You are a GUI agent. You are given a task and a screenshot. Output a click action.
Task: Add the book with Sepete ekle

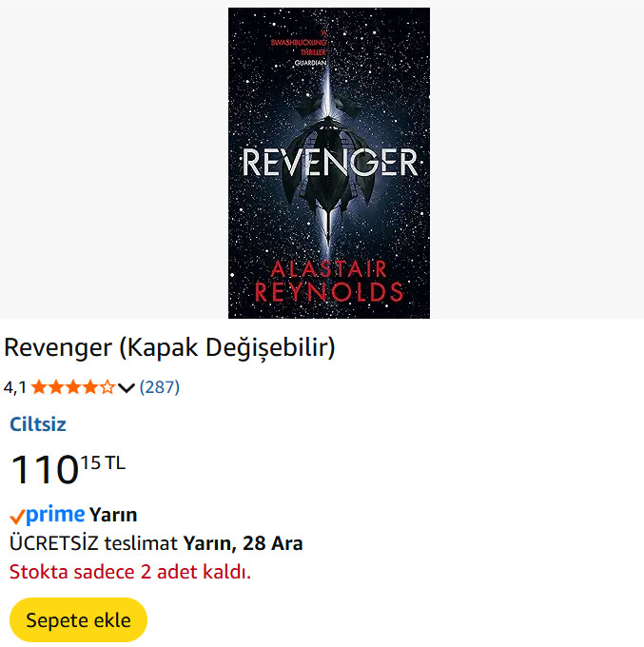78,620
